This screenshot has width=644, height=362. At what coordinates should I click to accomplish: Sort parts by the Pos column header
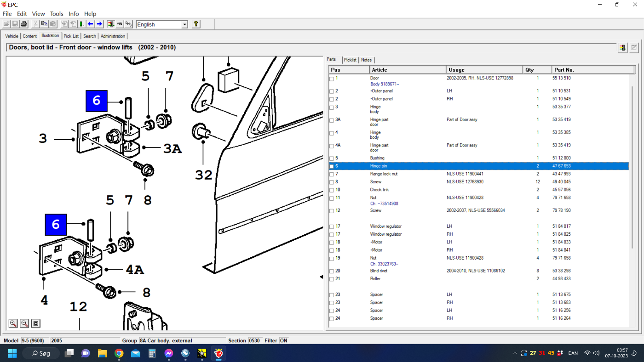[349, 70]
